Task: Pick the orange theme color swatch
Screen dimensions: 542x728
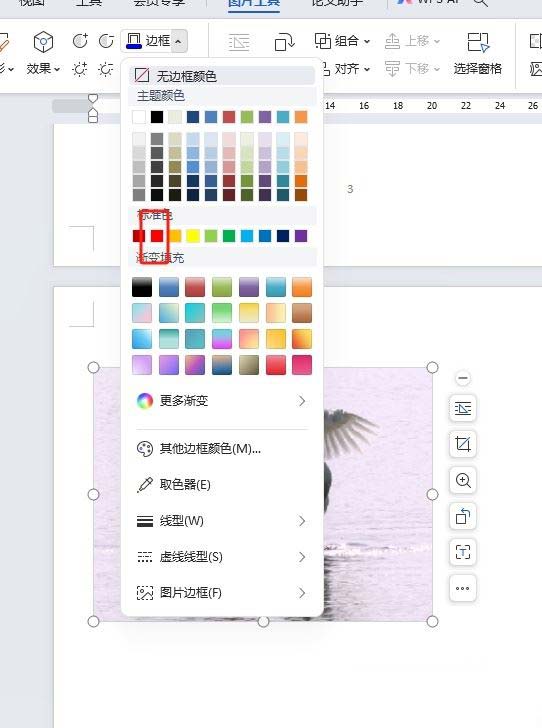Action: pos(301,117)
